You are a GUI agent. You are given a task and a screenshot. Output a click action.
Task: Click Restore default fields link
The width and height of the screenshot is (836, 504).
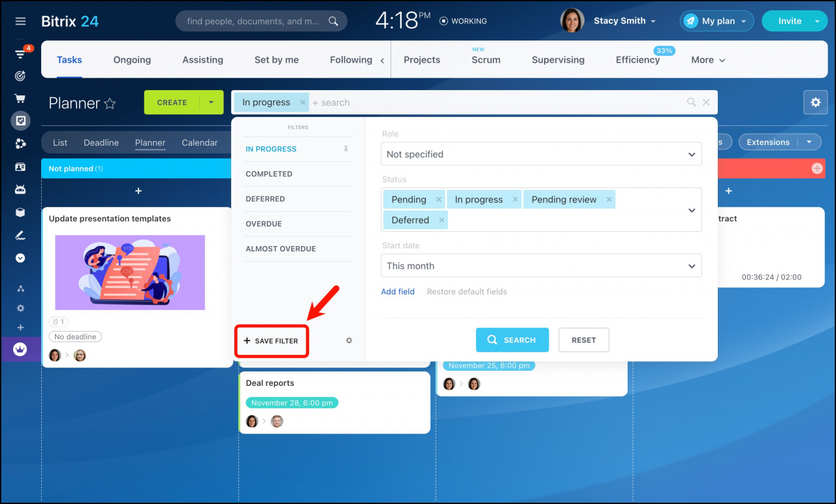point(467,292)
